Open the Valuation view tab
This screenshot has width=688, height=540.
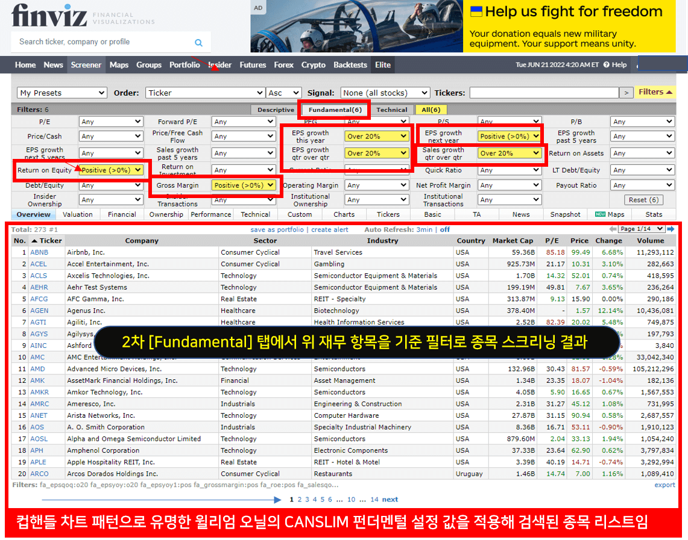point(77,215)
